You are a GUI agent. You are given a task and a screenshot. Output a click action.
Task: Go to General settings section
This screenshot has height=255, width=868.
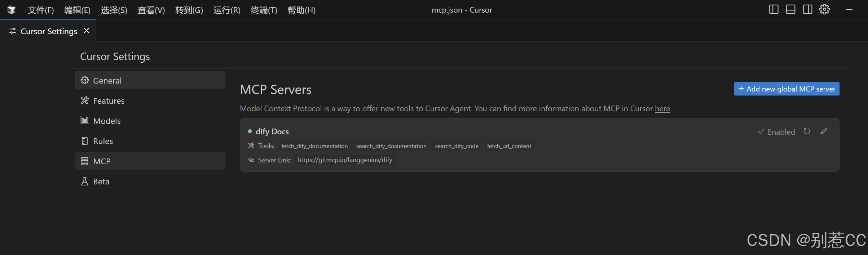coord(150,80)
